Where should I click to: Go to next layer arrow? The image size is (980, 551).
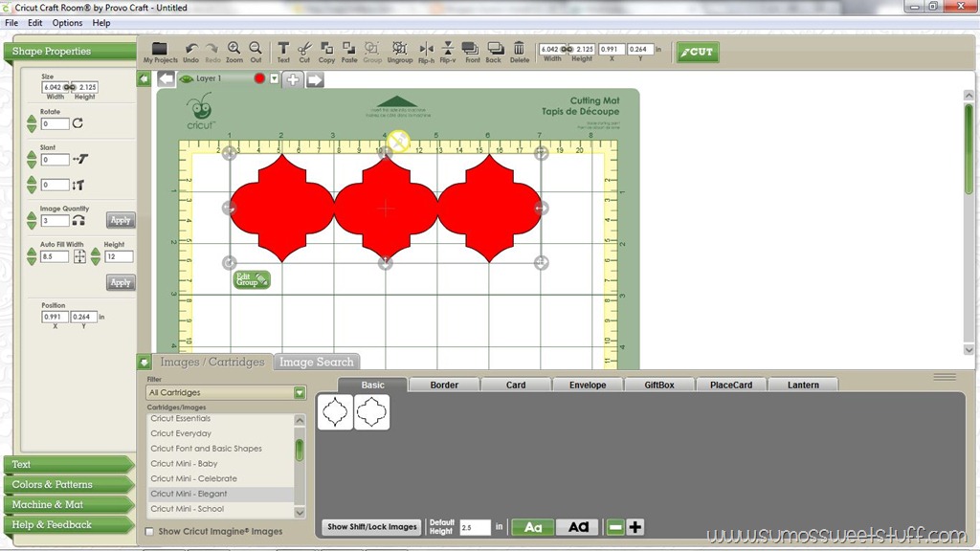pyautogui.click(x=315, y=79)
